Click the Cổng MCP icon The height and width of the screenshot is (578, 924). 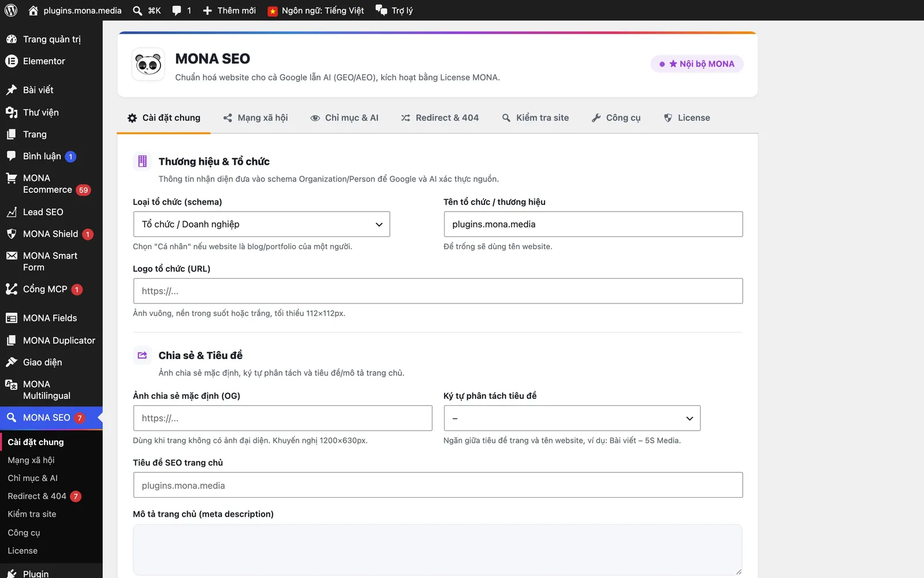(12, 289)
